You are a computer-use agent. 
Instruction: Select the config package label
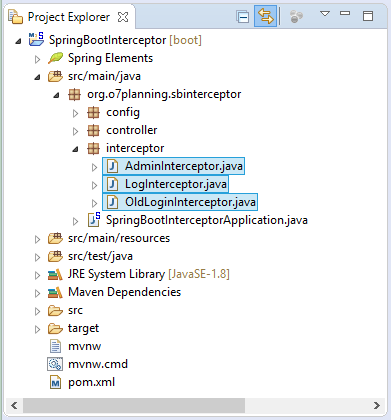123,112
